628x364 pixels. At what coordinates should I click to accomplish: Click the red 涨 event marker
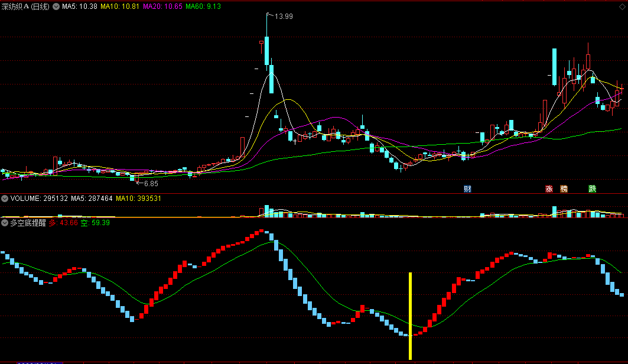pyautogui.click(x=549, y=189)
